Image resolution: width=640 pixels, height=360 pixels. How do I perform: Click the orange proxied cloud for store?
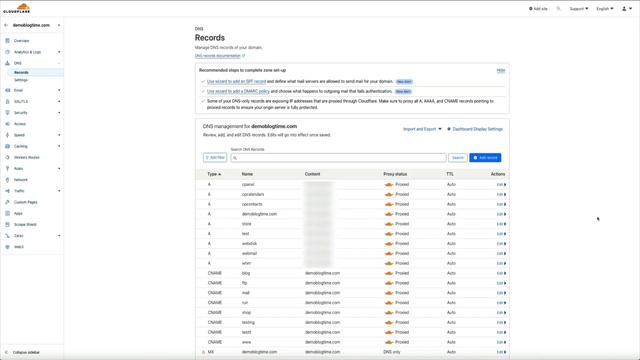tap(389, 224)
